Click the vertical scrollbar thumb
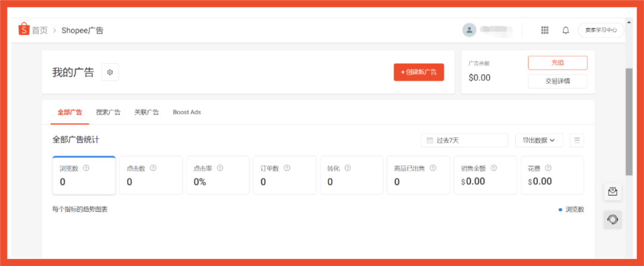The image size is (644, 266). click(x=629, y=122)
